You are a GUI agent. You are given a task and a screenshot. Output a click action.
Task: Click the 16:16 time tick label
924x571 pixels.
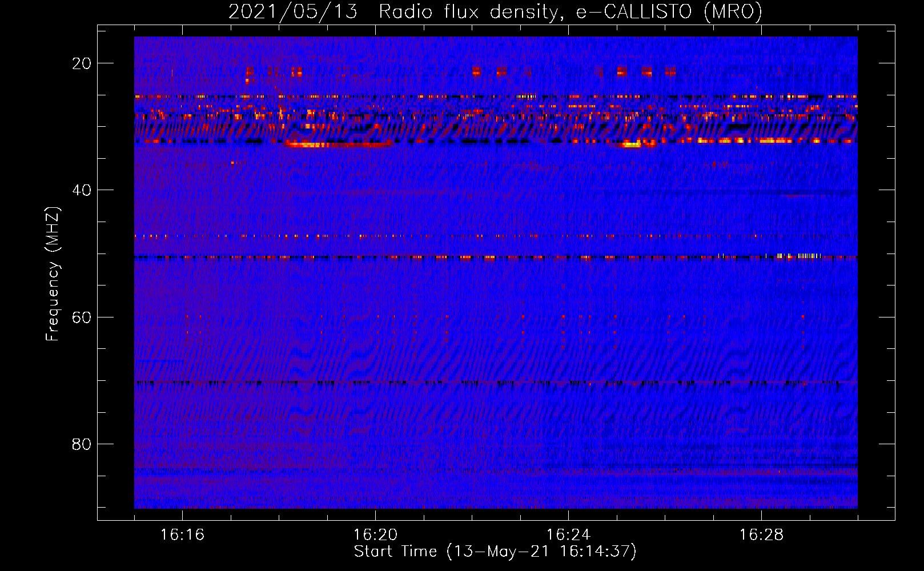point(182,534)
